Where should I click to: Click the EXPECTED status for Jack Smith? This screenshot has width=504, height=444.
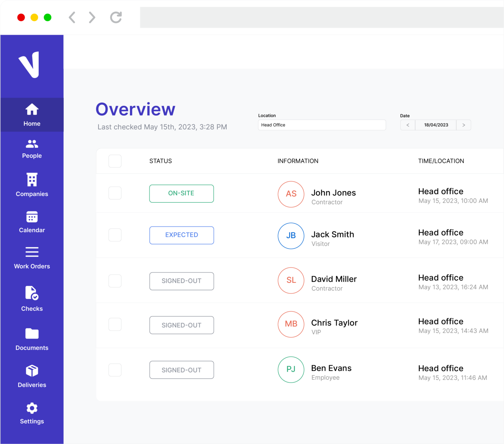(181, 235)
